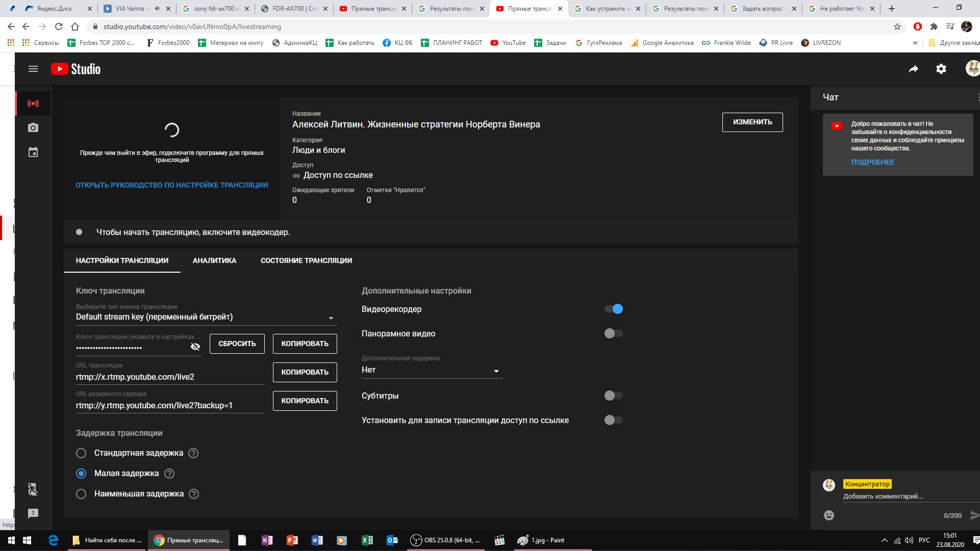The image size is (980, 551).
Task: Toggle the Видеорекордер switch off
Action: (613, 309)
